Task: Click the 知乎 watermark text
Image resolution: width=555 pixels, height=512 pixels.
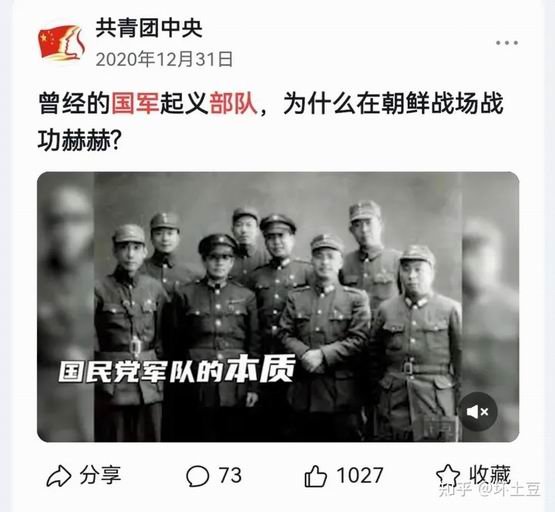Action: click(455, 490)
